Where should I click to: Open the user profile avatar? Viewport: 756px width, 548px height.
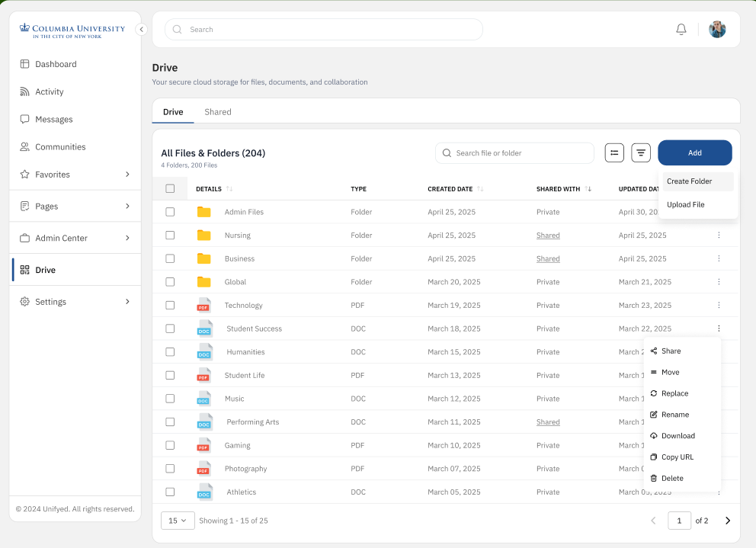[x=717, y=30]
